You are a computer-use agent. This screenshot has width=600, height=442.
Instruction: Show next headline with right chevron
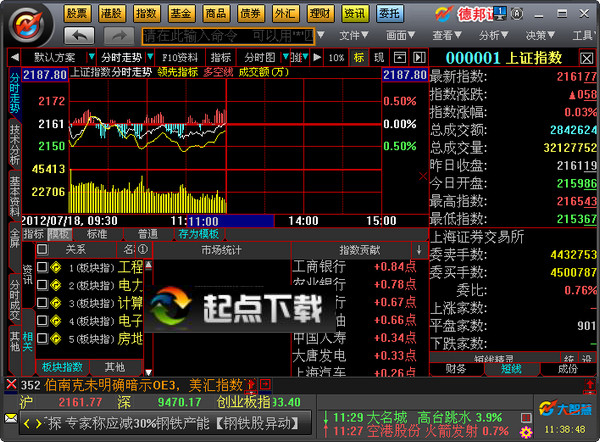click(39, 424)
